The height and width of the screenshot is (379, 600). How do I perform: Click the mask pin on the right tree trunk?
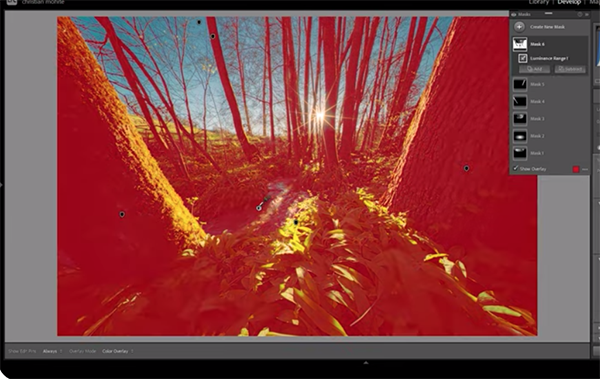pos(466,168)
